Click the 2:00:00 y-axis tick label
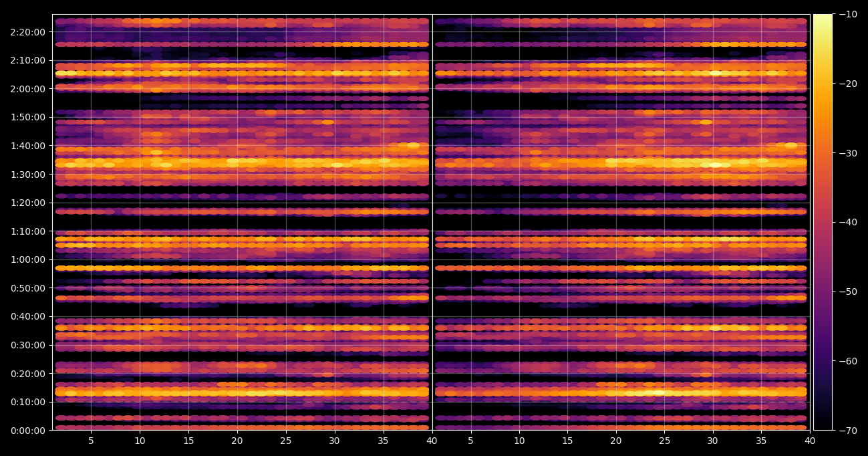868x456 pixels. click(x=28, y=88)
